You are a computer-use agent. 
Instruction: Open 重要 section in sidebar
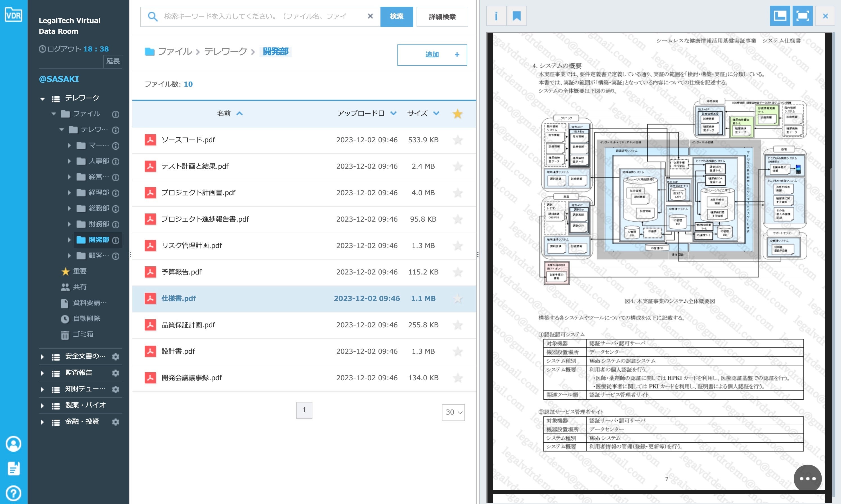click(80, 271)
